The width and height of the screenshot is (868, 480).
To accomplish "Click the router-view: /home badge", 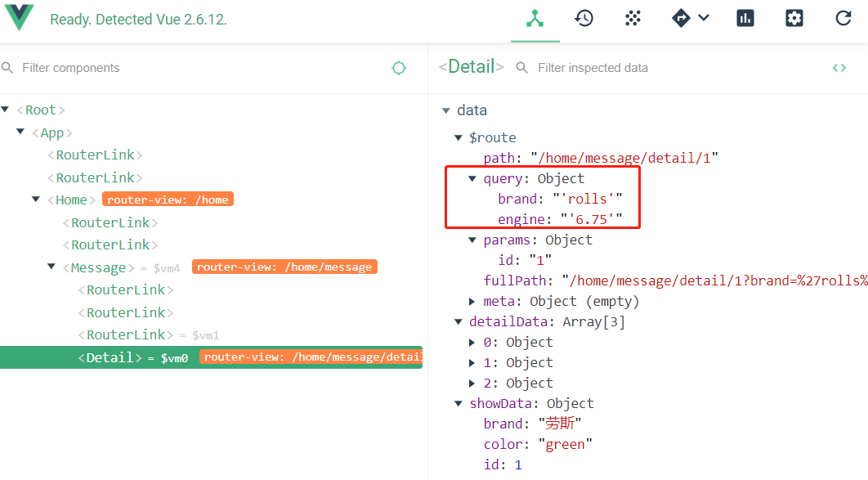I will coord(168,200).
